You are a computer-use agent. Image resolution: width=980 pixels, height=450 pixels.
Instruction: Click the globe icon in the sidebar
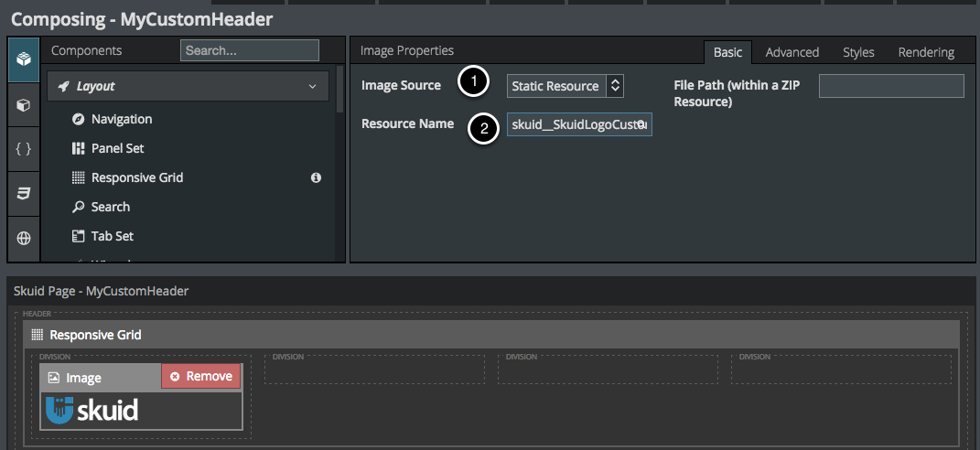pos(24,238)
